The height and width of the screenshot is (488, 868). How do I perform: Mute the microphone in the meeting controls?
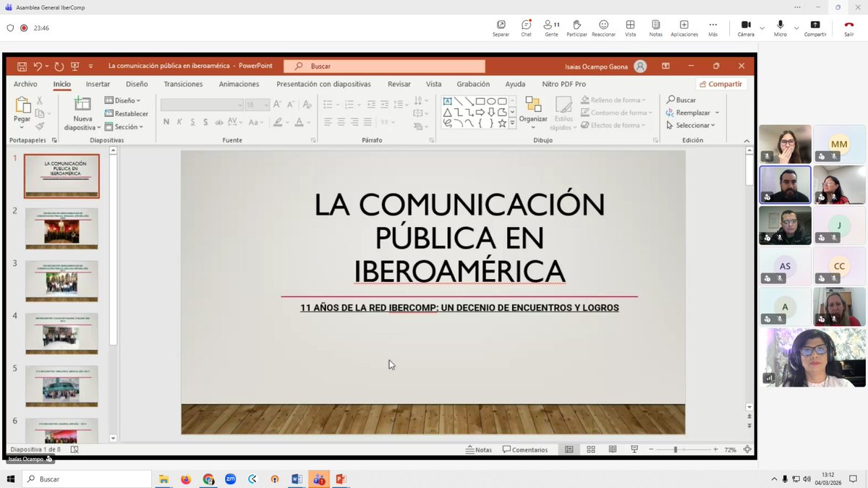point(780,24)
